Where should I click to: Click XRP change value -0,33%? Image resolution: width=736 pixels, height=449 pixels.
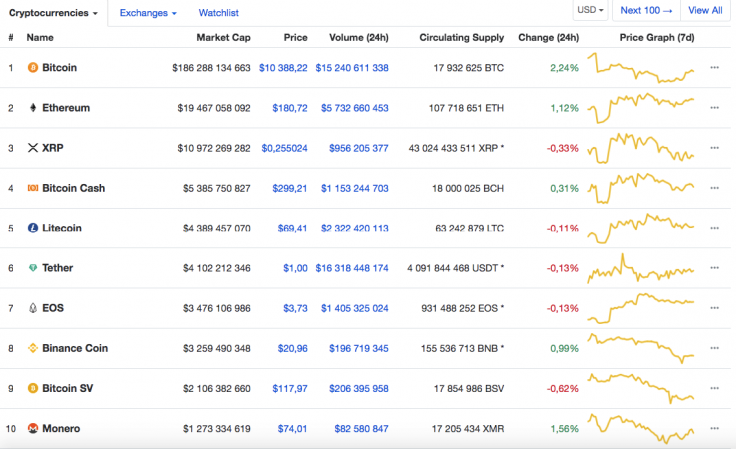(563, 148)
